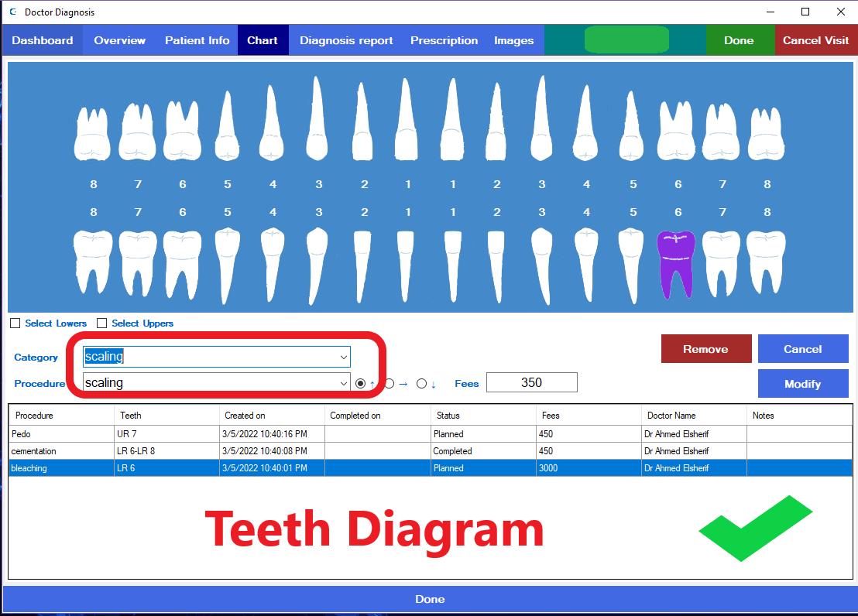Select the Pedo procedure row

tap(430, 434)
